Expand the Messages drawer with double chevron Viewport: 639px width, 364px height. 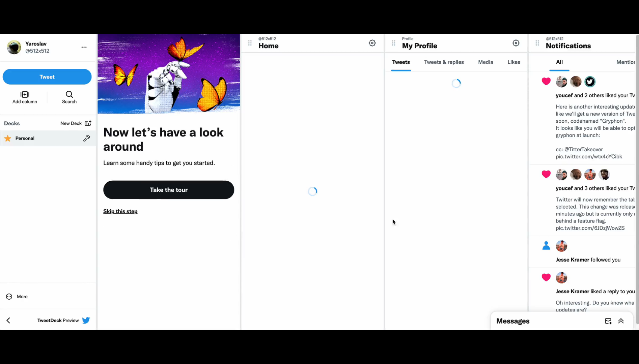point(621,321)
